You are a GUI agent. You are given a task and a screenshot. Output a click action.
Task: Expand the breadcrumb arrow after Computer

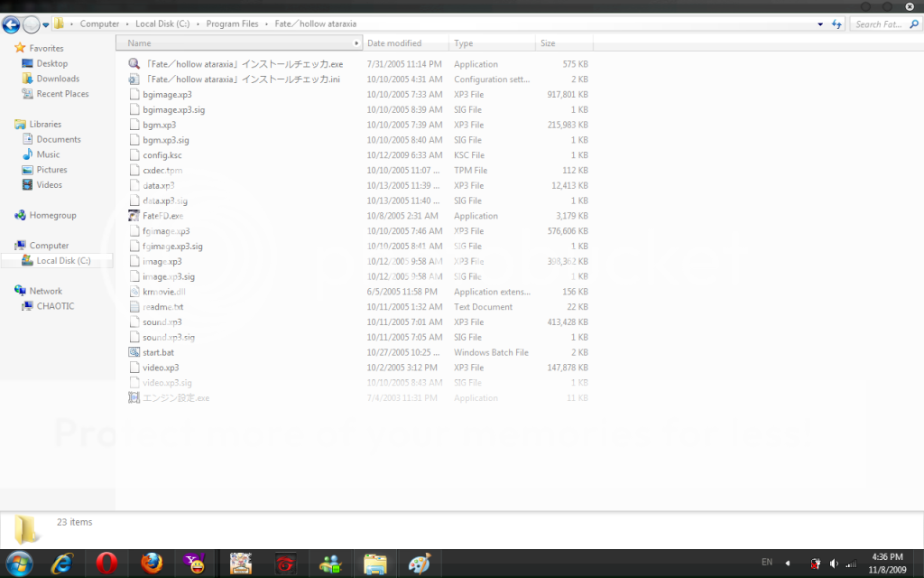point(127,24)
